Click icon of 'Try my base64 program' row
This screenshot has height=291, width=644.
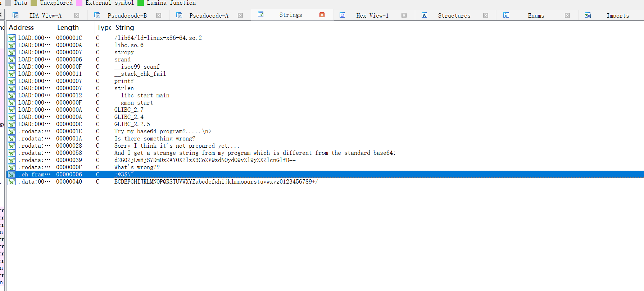(12, 131)
